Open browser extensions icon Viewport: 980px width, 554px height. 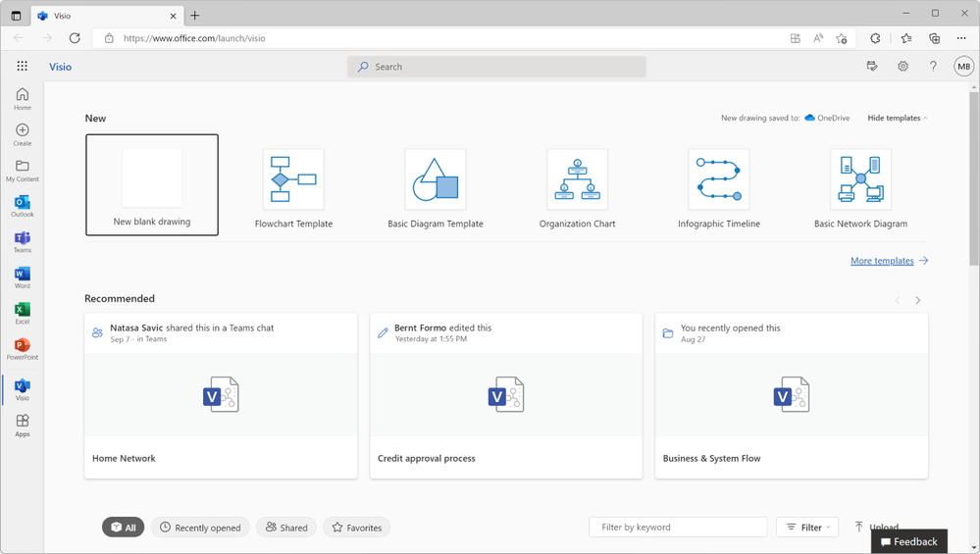click(875, 38)
